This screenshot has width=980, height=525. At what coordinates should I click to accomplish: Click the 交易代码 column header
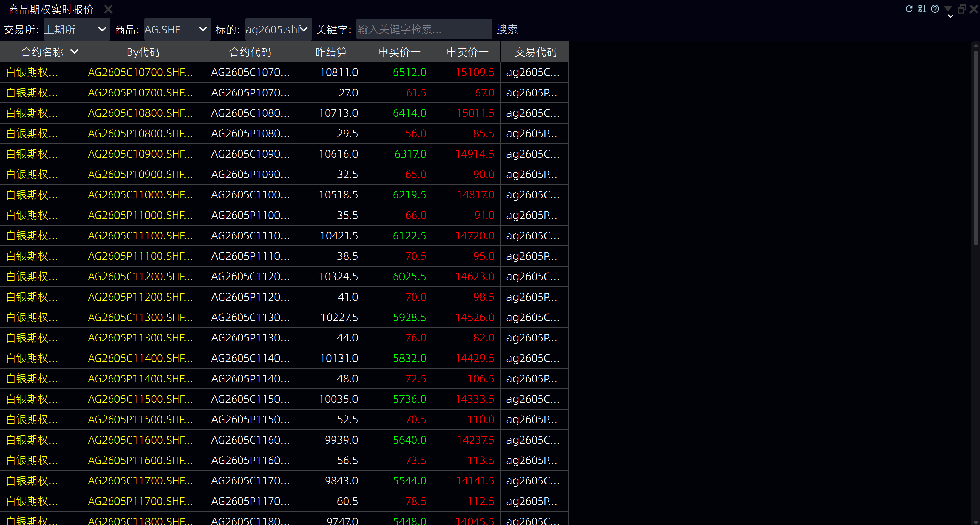click(535, 52)
